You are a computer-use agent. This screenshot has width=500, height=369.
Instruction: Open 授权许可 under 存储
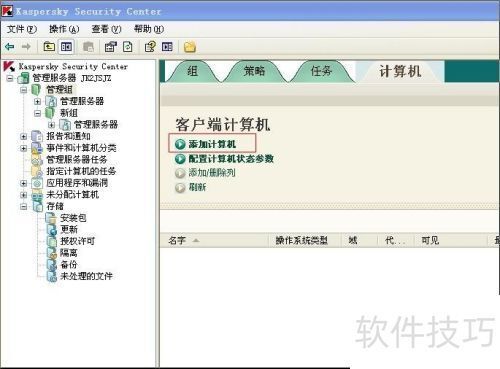click(x=77, y=241)
